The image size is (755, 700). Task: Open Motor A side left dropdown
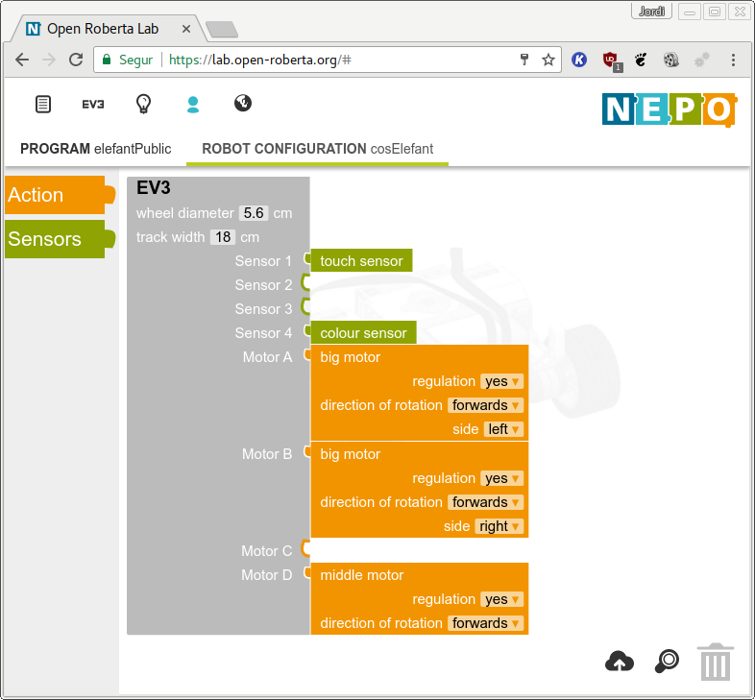(503, 429)
